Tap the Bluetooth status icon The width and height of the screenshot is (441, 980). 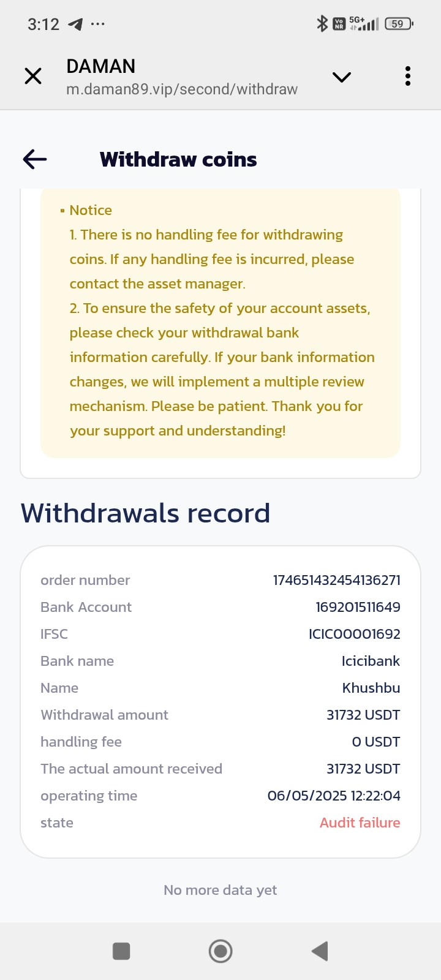tap(322, 24)
